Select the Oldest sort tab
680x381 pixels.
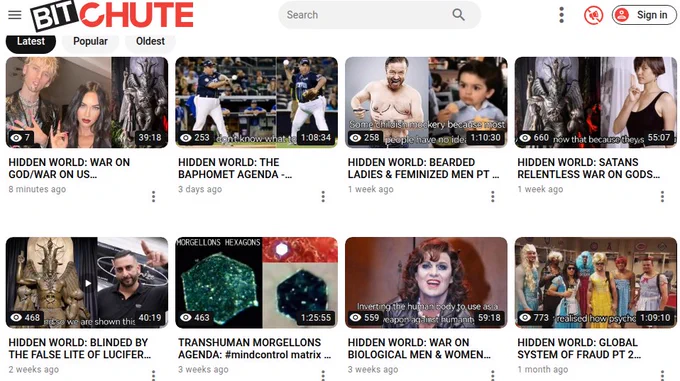[x=150, y=42]
